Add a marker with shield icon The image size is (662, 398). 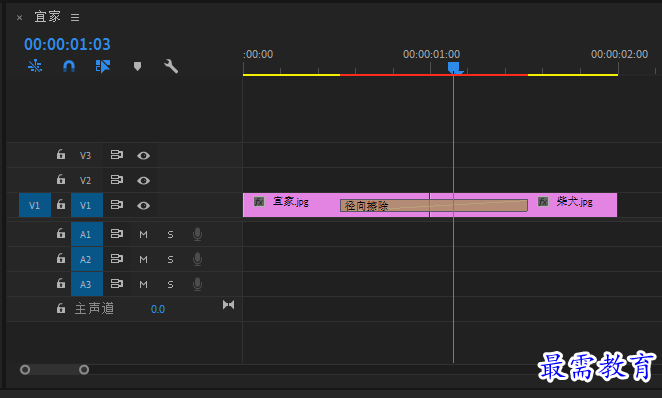pos(137,66)
